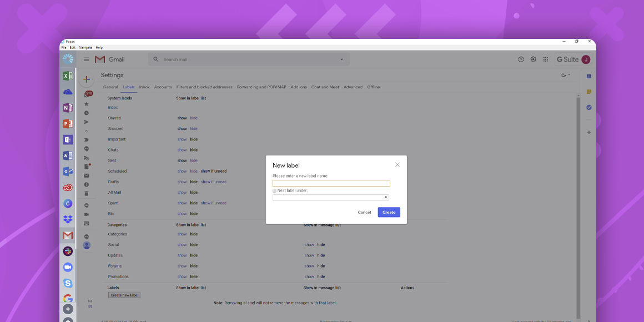Open Sent mail via the paper-plane icon
Screen dimensions: 644x322
click(86, 122)
